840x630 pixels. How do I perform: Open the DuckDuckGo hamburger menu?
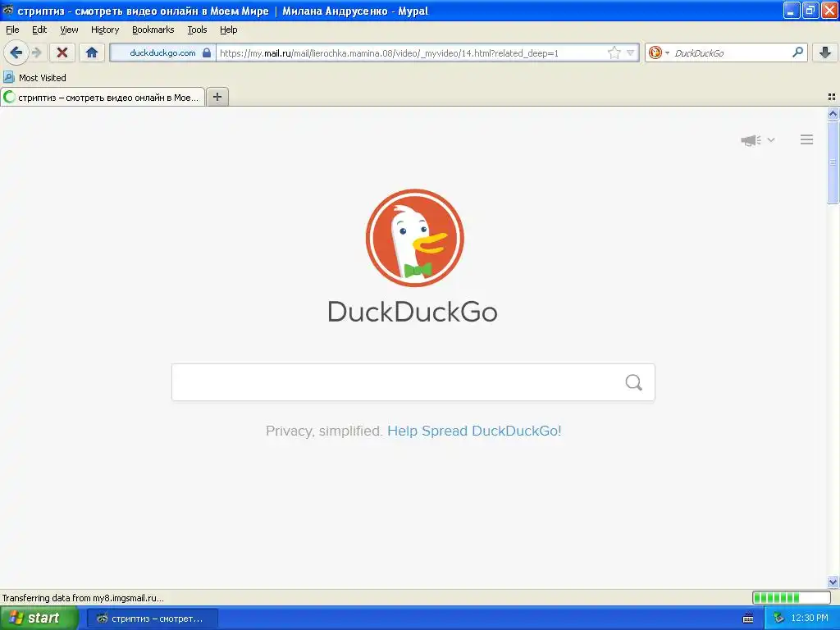tap(807, 139)
